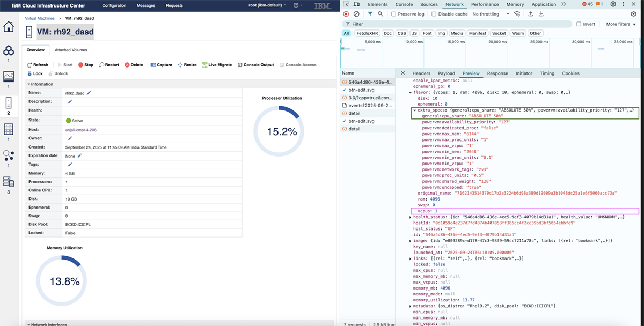Switch to the Attached Volumes tab
This screenshot has width=644, height=326.
71,50
